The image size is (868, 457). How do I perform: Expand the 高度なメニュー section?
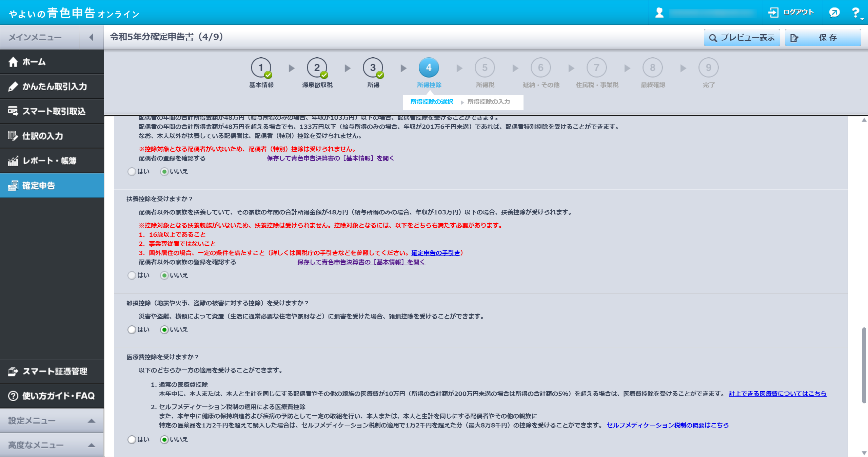[x=91, y=445]
